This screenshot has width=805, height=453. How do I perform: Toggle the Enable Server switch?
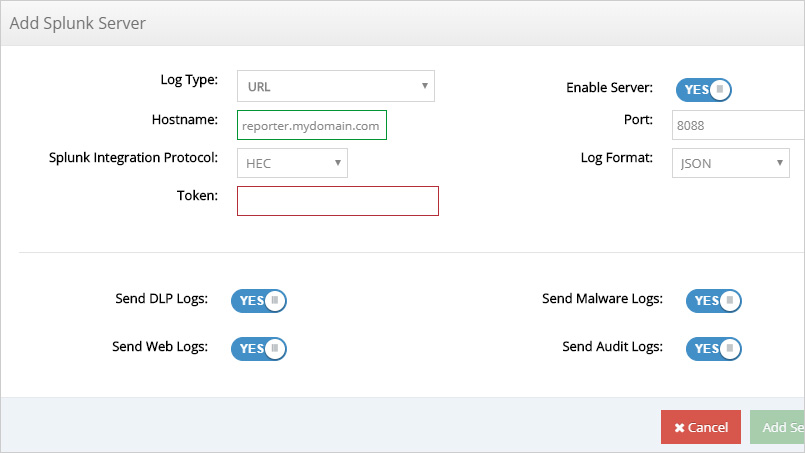point(703,89)
